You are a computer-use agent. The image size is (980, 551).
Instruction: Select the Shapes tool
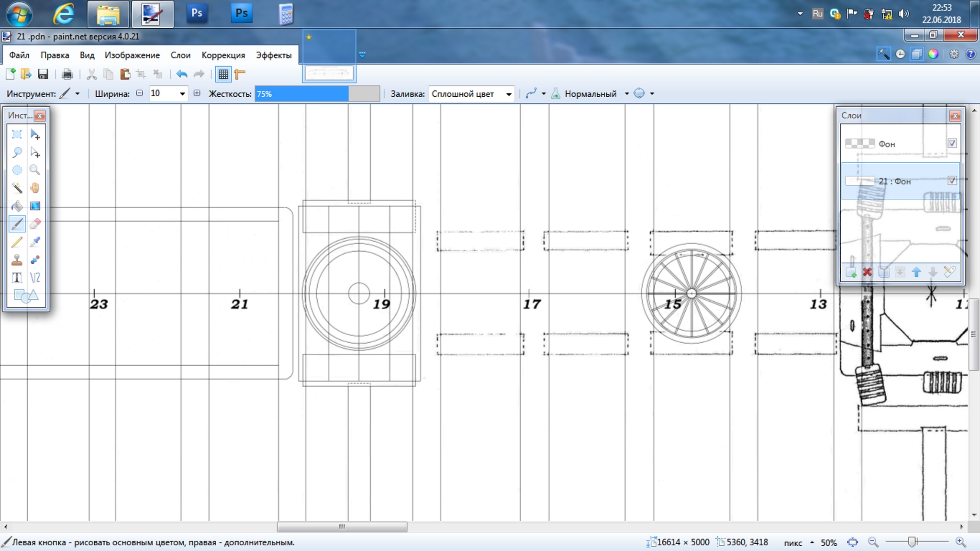[26, 296]
